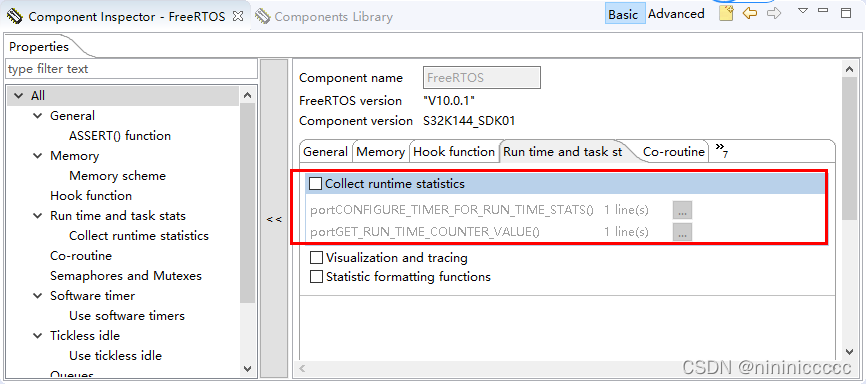Image resolution: width=866 pixels, height=384 pixels.
Task: Maximize the Component Inspector view
Action: click(x=846, y=13)
